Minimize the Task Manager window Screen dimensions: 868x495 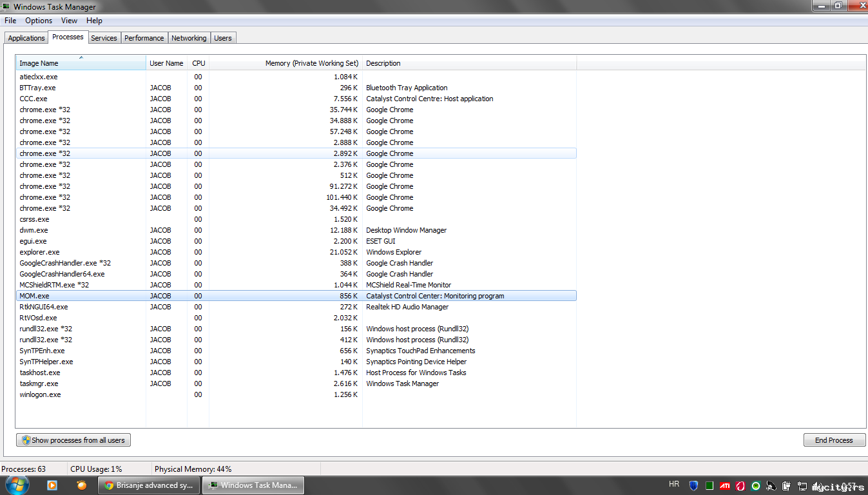(821, 6)
